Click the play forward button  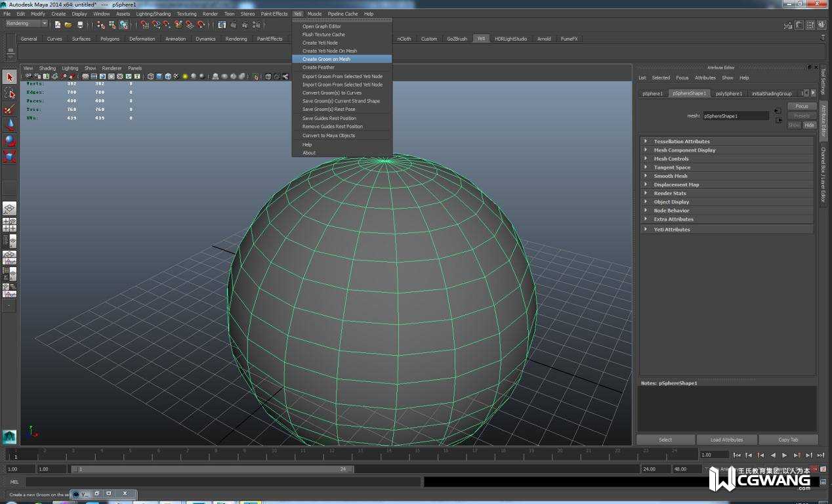(x=784, y=455)
